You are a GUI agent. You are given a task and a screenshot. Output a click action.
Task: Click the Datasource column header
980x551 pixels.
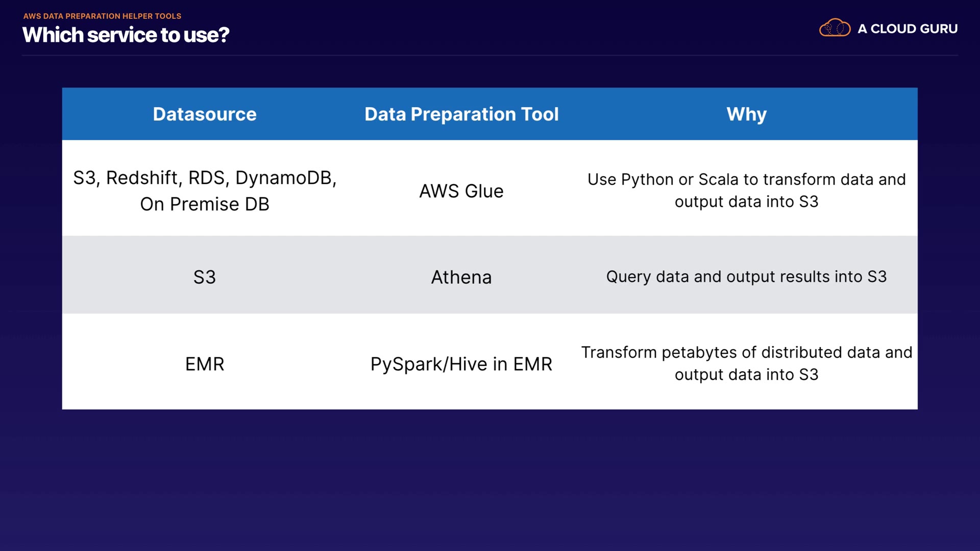pos(205,114)
